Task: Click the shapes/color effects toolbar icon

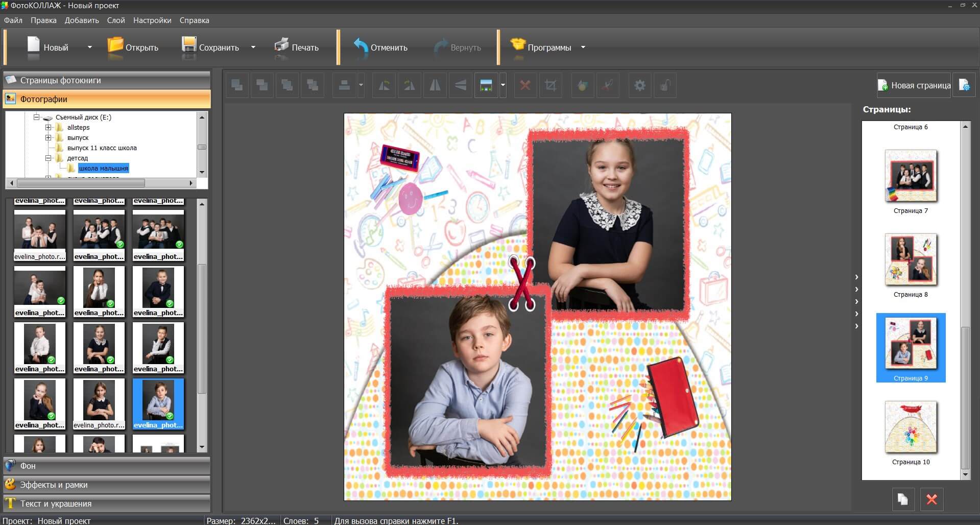Action: point(582,85)
